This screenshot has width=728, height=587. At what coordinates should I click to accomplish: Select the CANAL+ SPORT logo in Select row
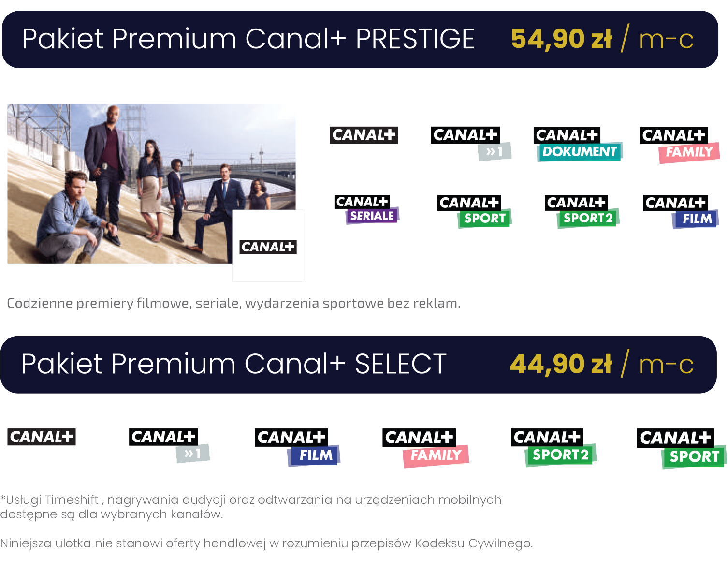pos(682,448)
